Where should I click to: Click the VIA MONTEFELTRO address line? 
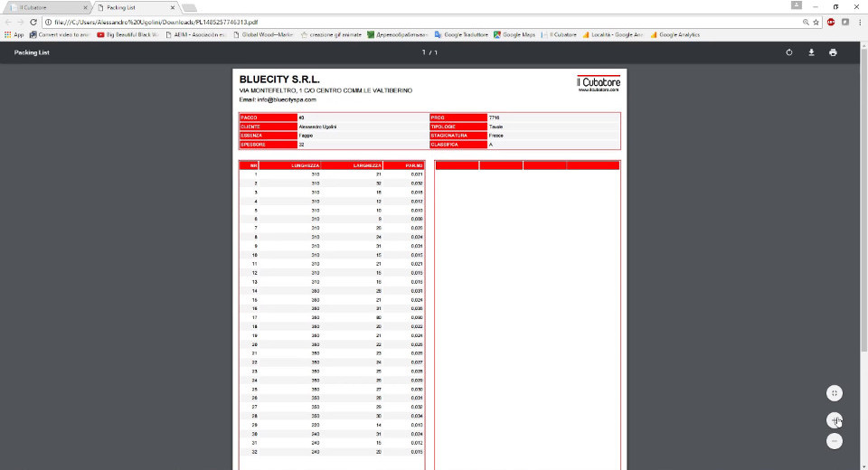coord(325,90)
